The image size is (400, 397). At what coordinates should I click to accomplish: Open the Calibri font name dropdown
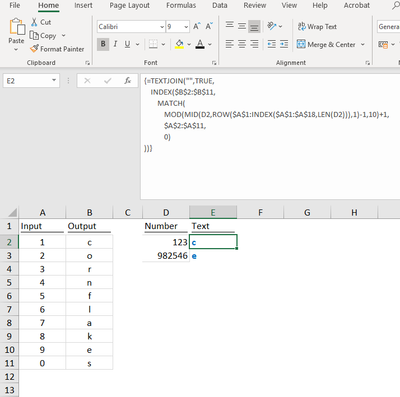[162, 27]
